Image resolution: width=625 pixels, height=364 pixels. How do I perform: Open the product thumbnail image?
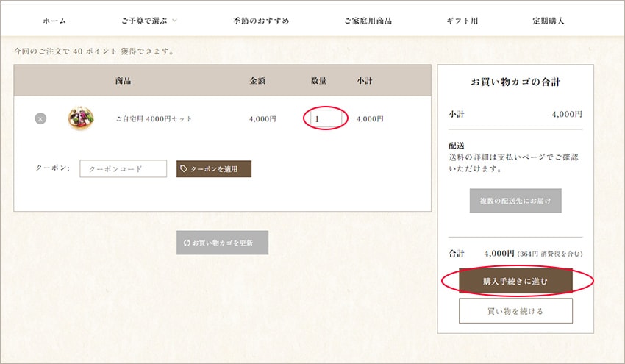coord(80,118)
